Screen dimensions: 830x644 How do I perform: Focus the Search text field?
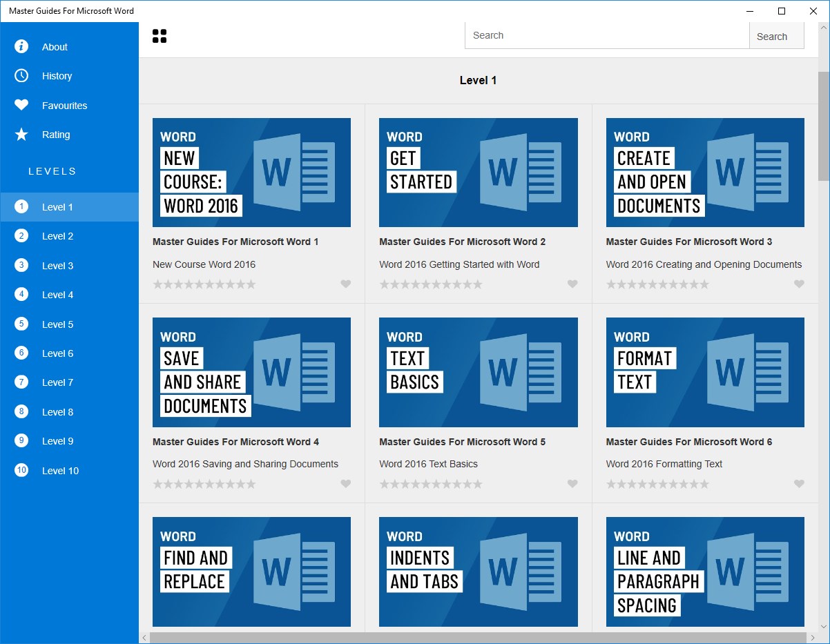(x=607, y=36)
